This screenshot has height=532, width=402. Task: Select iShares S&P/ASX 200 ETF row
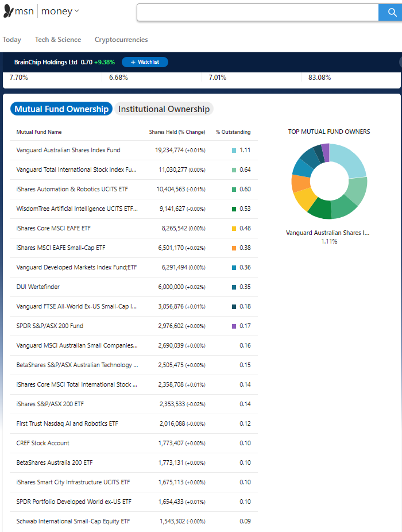click(134, 404)
